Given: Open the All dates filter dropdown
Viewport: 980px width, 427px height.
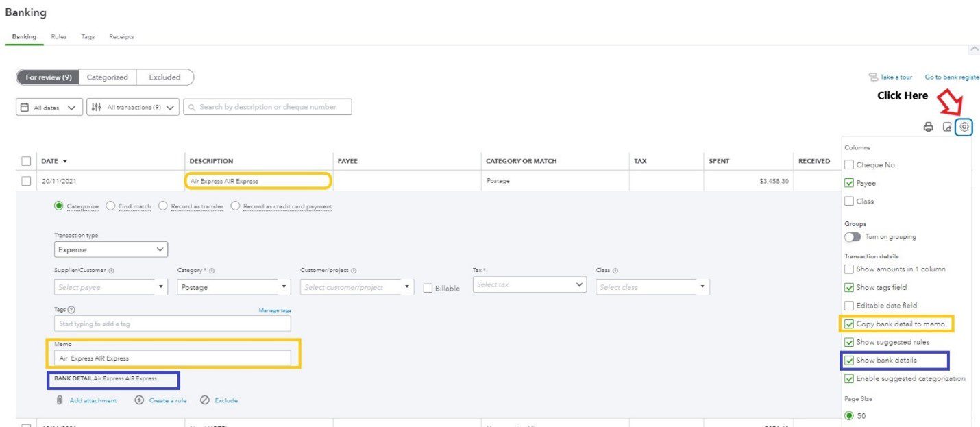Looking at the screenshot, I should (x=48, y=106).
